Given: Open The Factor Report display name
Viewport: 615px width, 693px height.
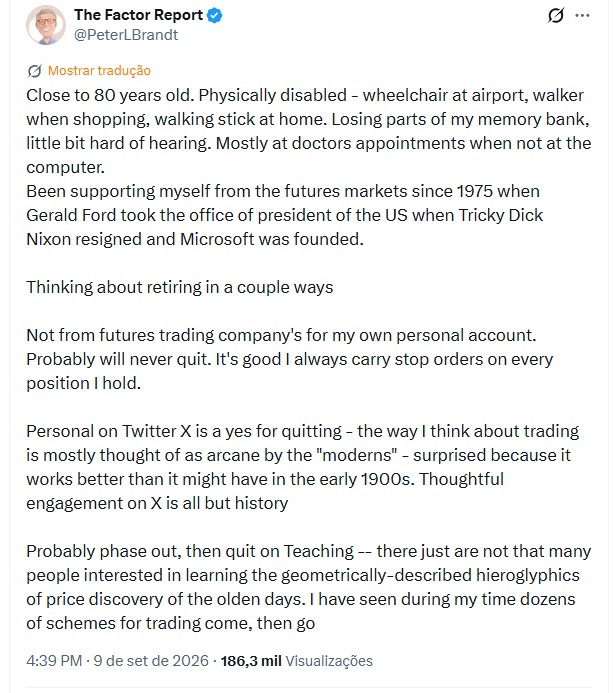Looking at the screenshot, I should click(138, 15).
